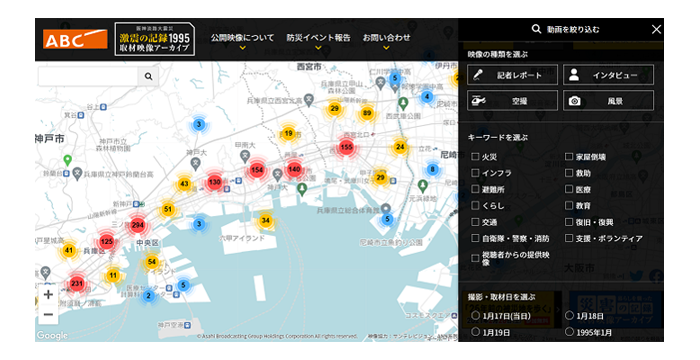Tick the 自衛隊・警察・消防 checkbox

[x=475, y=238]
